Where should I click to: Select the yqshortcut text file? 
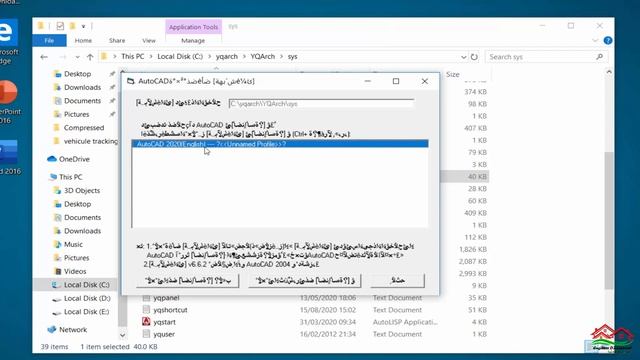[x=170, y=310]
